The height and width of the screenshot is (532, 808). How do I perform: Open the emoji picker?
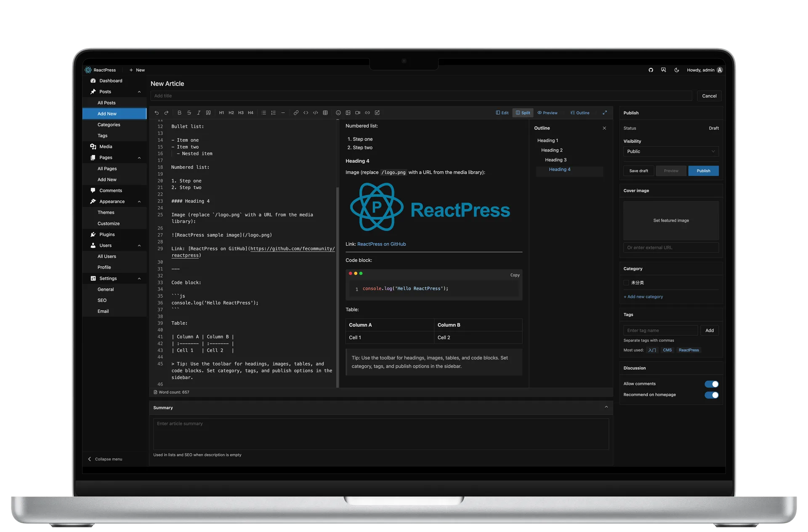338,113
